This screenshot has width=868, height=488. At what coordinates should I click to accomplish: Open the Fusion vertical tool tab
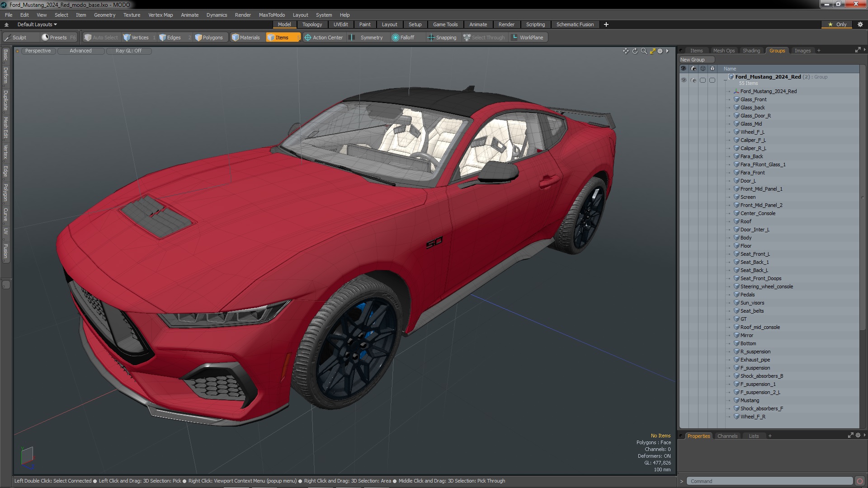pos(5,251)
